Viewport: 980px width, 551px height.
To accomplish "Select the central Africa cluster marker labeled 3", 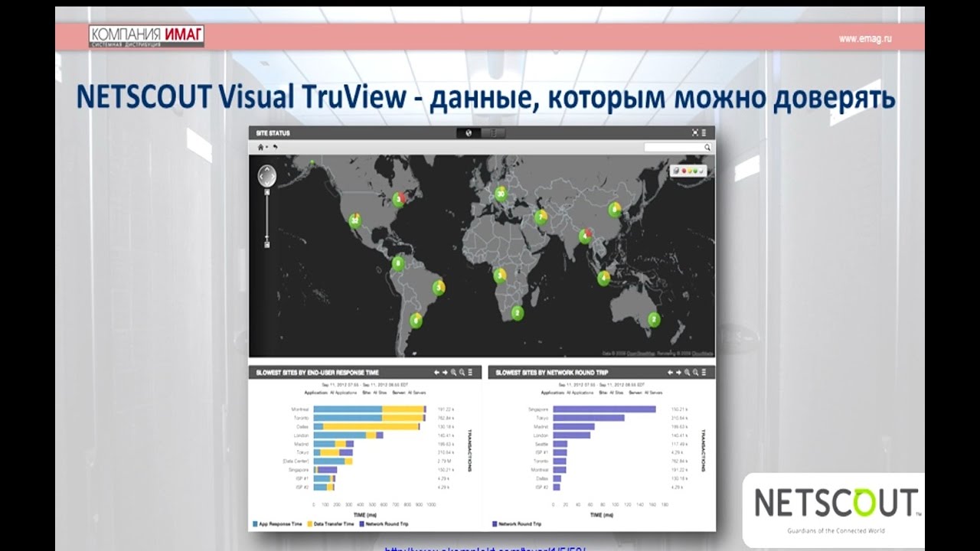I will click(x=500, y=275).
